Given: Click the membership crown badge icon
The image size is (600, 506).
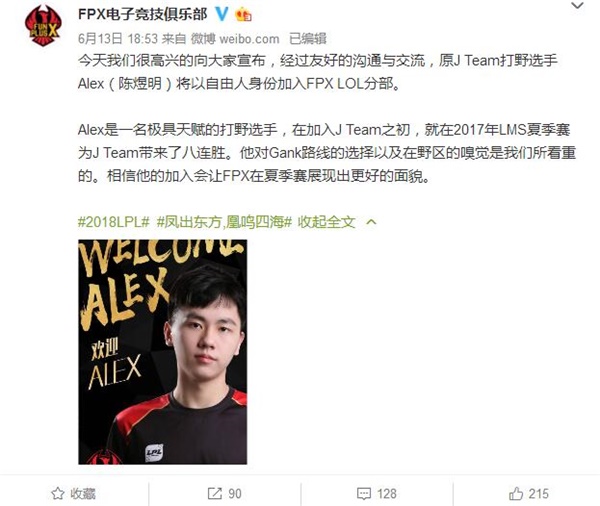Looking at the screenshot, I should click(243, 15).
